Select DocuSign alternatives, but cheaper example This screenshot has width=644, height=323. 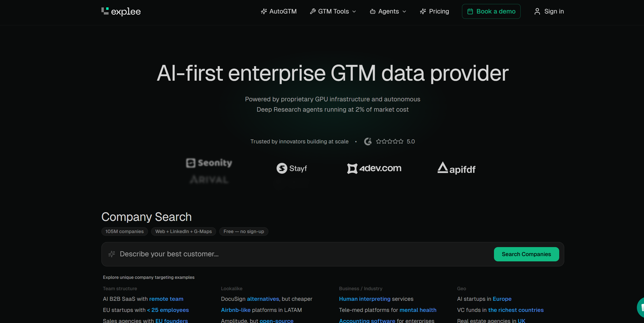point(267,299)
